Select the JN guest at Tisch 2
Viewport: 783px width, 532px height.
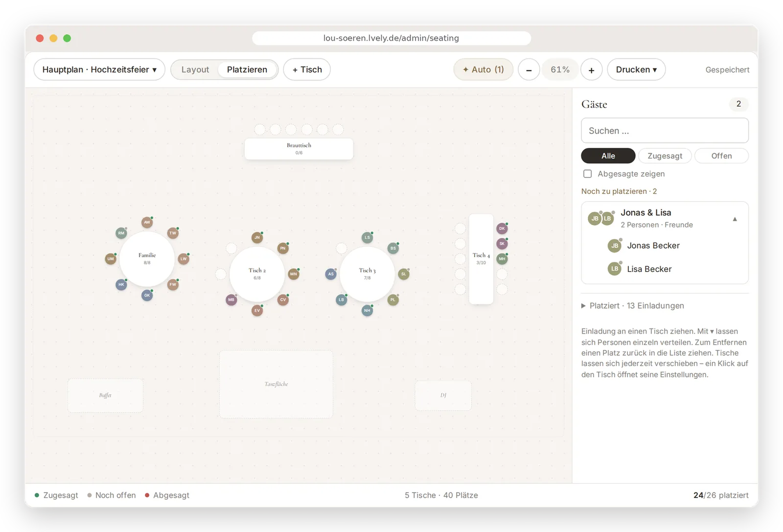[257, 237]
